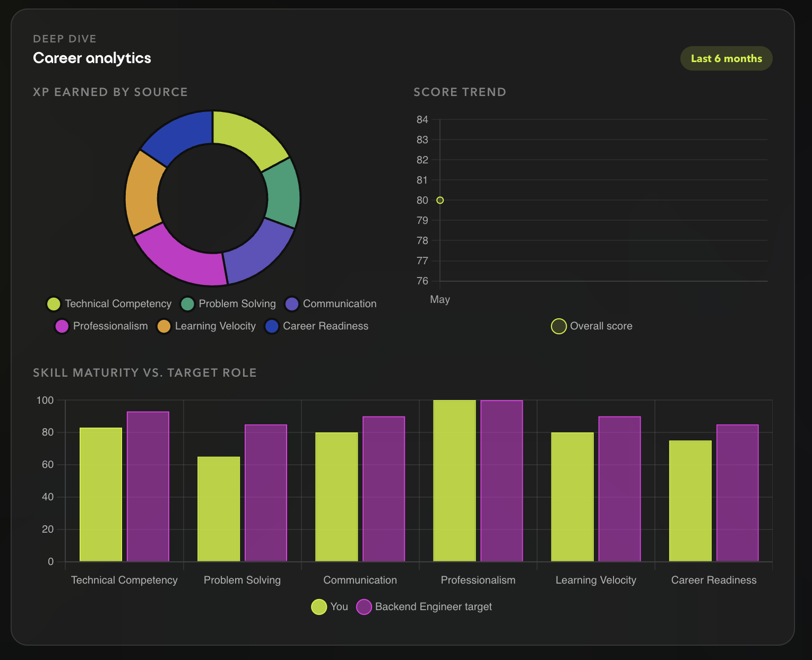
Task: Hide Professionalism via its donut legend swatch
Action: (x=62, y=326)
